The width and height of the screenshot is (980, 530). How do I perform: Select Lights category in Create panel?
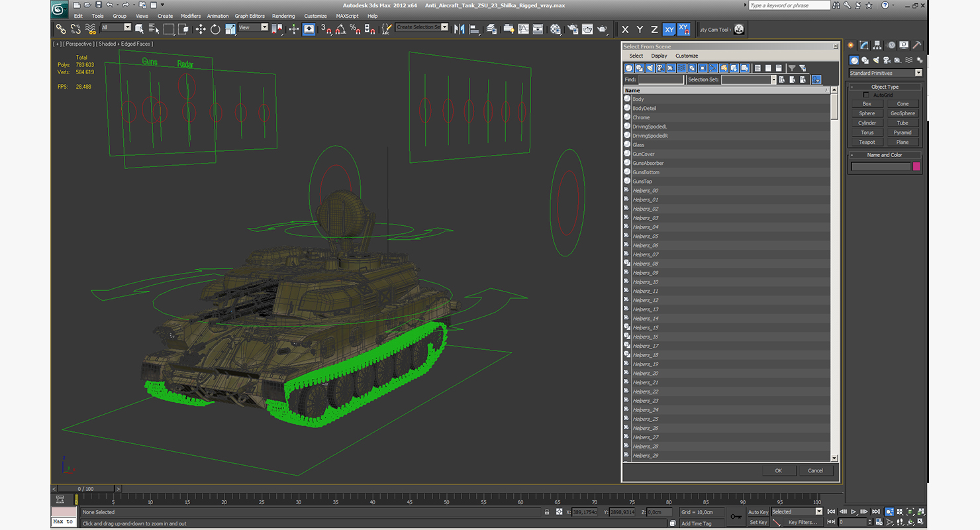click(x=876, y=60)
